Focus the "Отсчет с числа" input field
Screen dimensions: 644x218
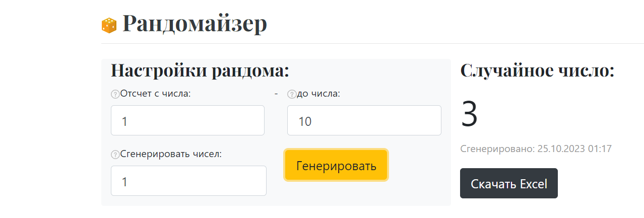tap(187, 120)
